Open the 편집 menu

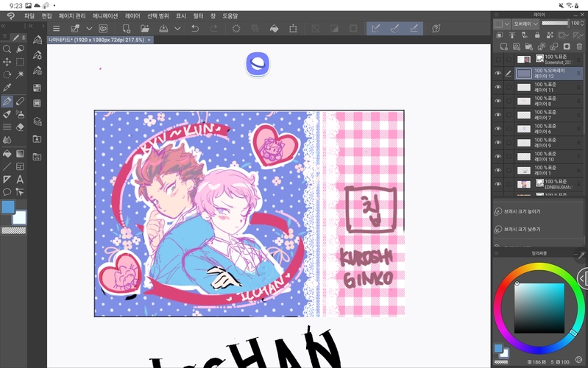pyautogui.click(x=46, y=15)
